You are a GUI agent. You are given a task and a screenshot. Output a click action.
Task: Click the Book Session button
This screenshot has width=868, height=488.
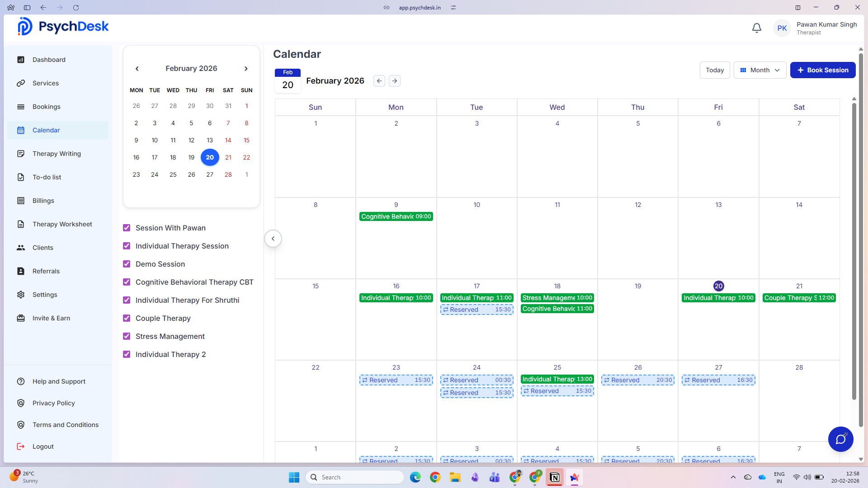pyautogui.click(x=822, y=70)
